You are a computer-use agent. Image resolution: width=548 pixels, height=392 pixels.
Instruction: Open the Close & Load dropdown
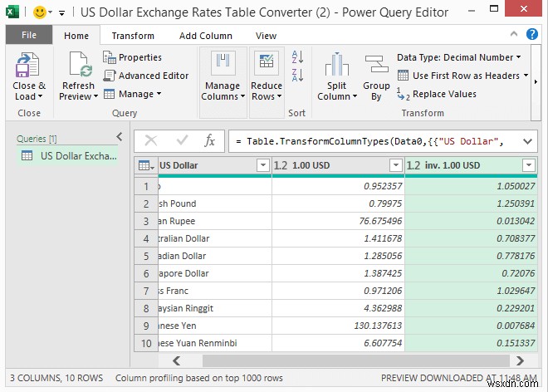(x=40, y=96)
